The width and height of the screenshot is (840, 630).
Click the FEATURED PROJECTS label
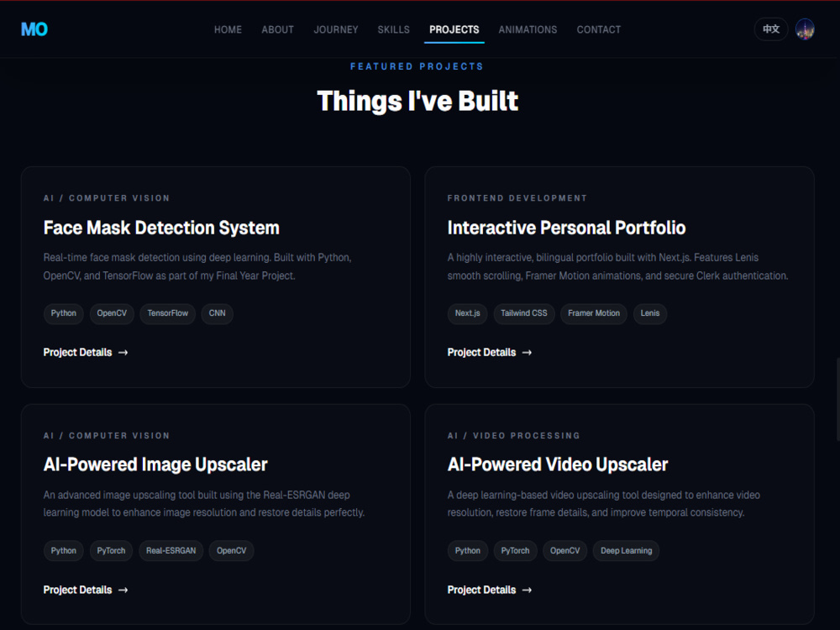pos(417,66)
